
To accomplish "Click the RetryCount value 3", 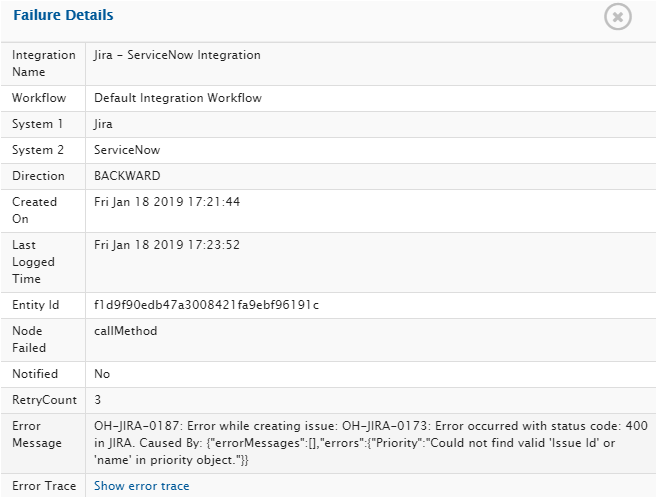I will (97, 399).
